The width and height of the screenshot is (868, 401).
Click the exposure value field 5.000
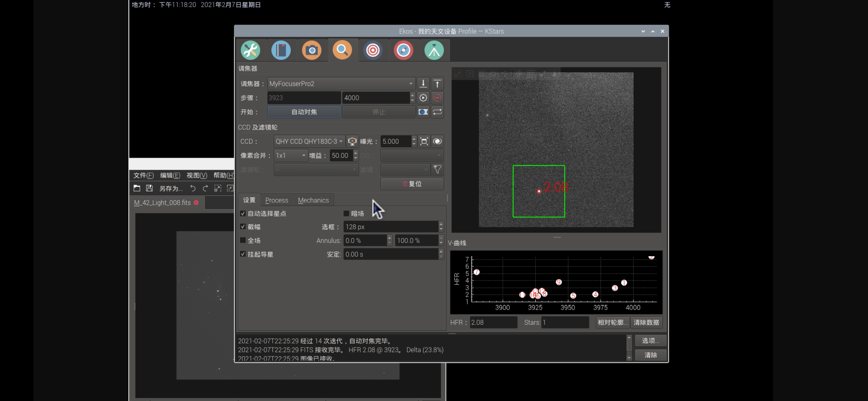(x=396, y=141)
